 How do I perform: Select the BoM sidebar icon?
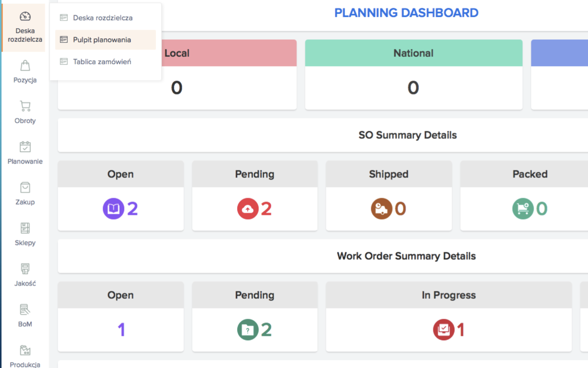coord(25,310)
